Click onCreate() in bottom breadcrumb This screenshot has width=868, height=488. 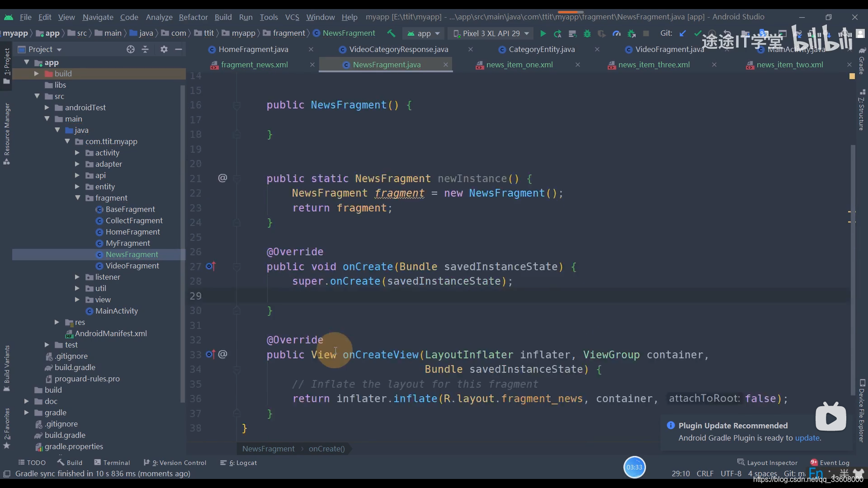(x=326, y=449)
